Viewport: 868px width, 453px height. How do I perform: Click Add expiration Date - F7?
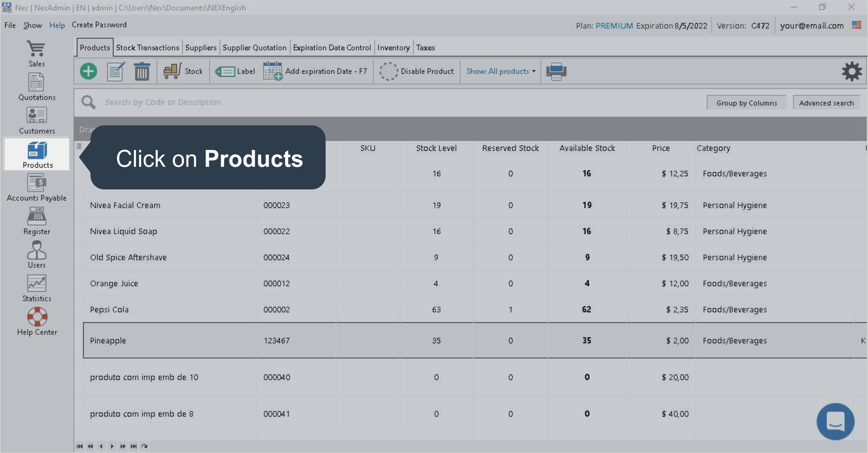click(315, 71)
